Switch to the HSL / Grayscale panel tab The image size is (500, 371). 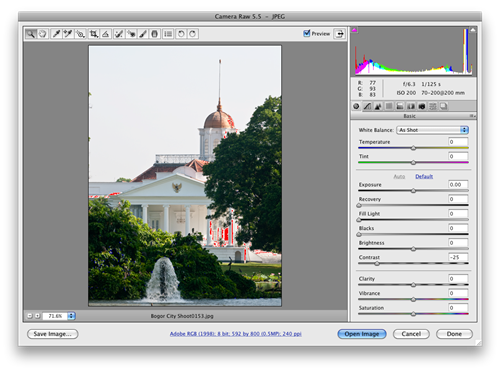tap(389, 106)
